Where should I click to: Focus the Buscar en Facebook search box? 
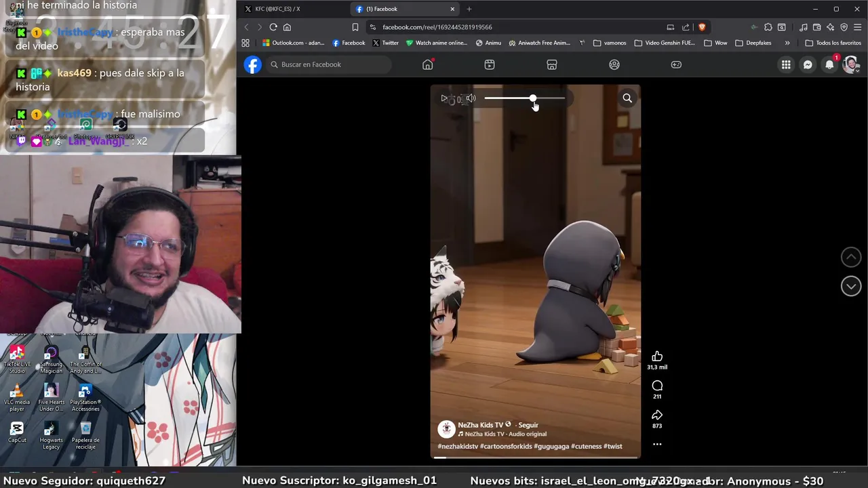tap(329, 64)
